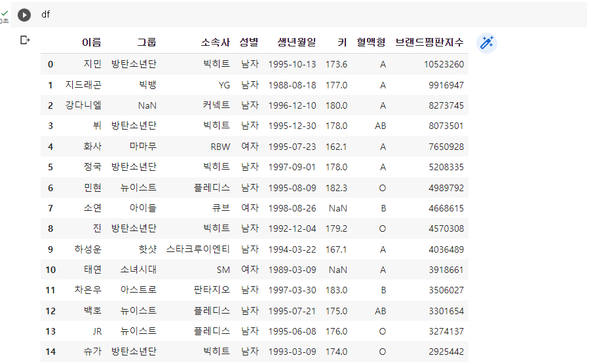591x364 pixels.
Task: Click the NaN height cell for 소연
Action: 337,208
